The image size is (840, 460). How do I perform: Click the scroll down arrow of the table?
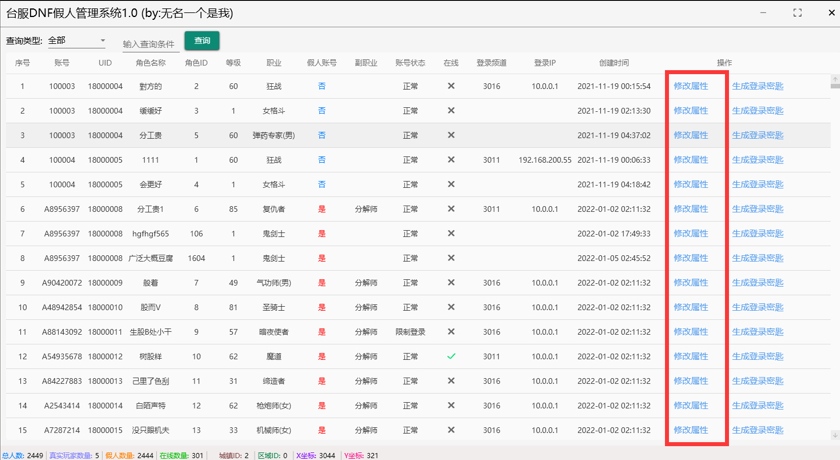pos(835,436)
